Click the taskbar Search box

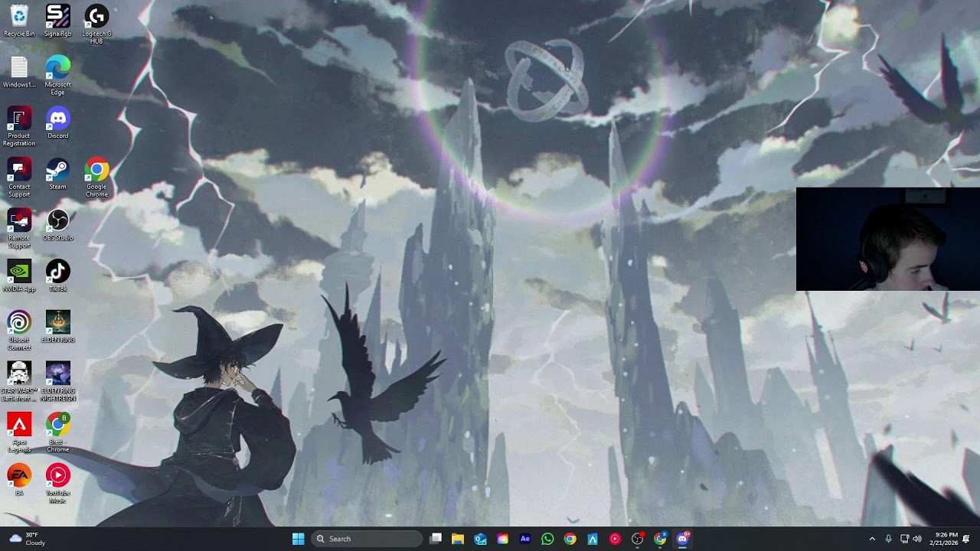coord(367,539)
